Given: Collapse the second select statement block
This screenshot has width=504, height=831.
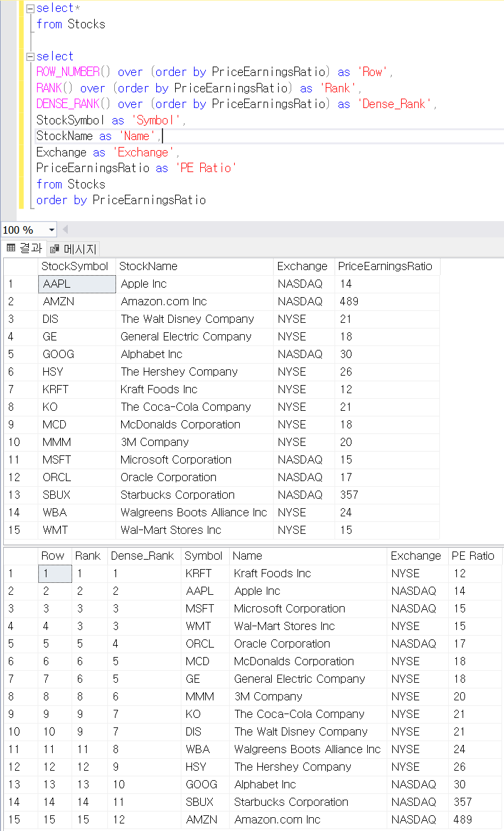Looking at the screenshot, I should (29, 56).
